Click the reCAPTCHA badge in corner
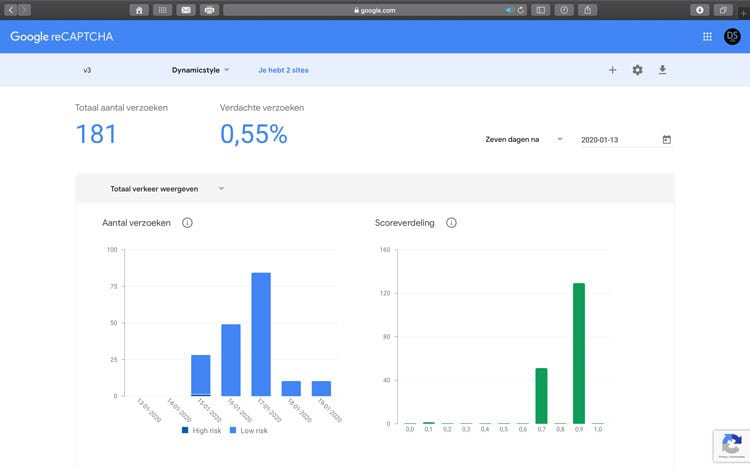Viewport: 750px width, 469px height. tap(731, 446)
